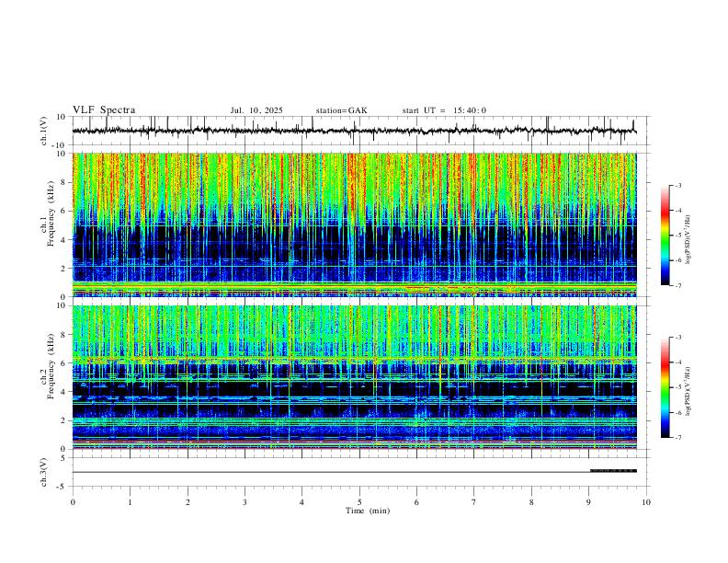The height and width of the screenshot is (563, 728).
Task: Click the "station=GAK" label
Action: 341,110
